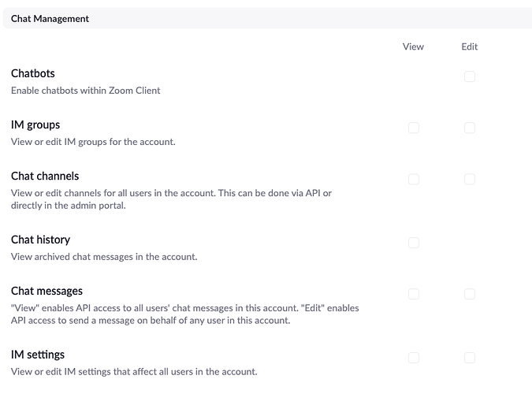
Task: Click the View column header
Action: [x=413, y=46]
